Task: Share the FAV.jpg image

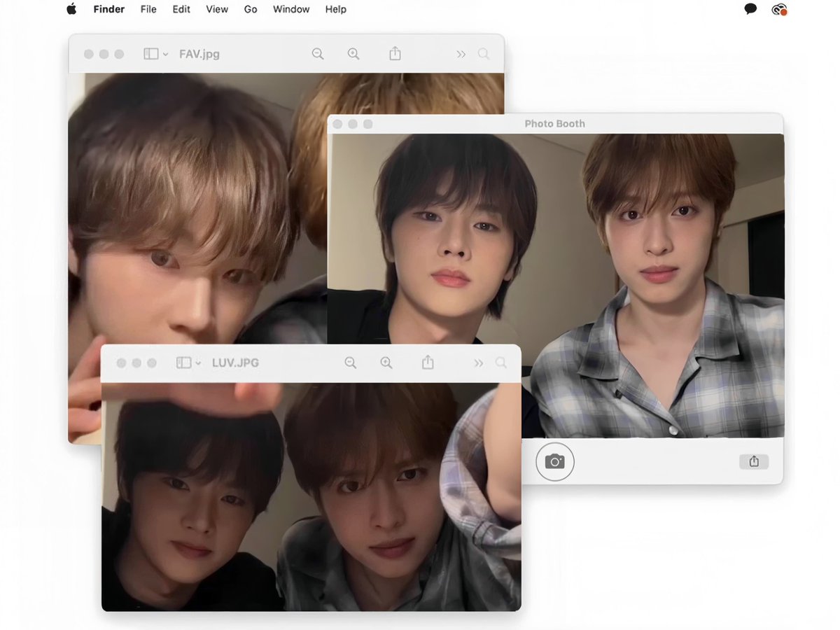Action: 395,53
